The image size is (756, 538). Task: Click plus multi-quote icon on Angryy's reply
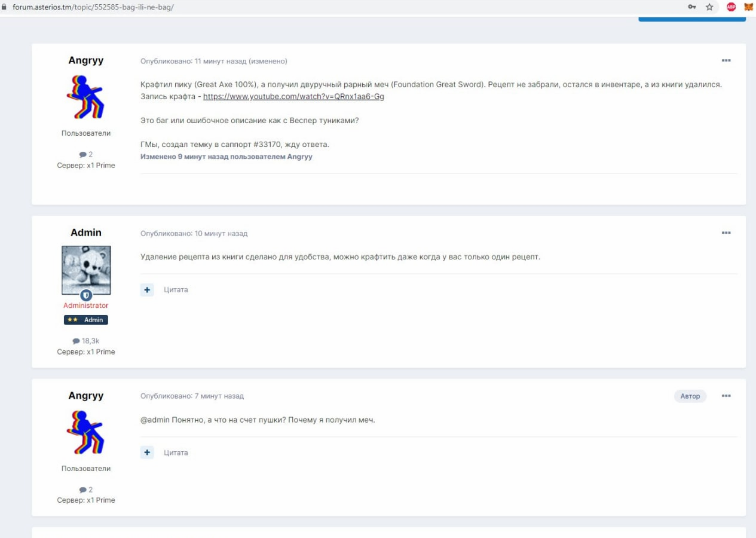click(147, 453)
